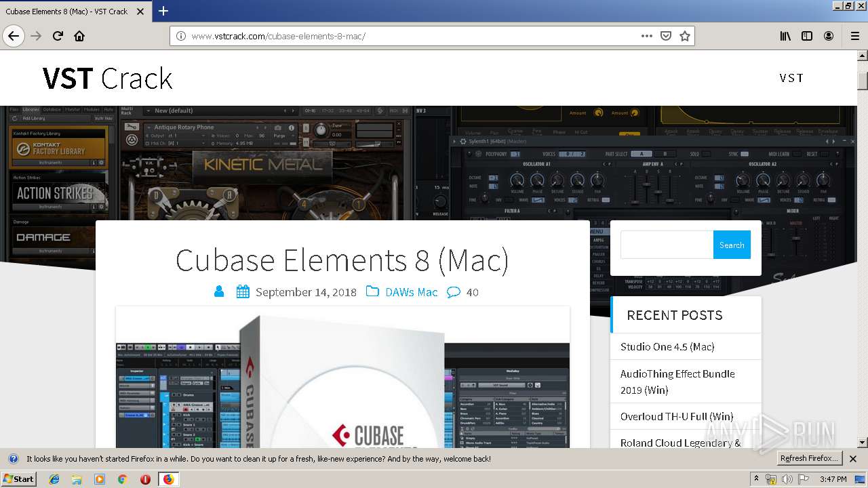Bookmark this page with star icon
Image resolution: width=868 pixels, height=488 pixels.
[685, 36]
